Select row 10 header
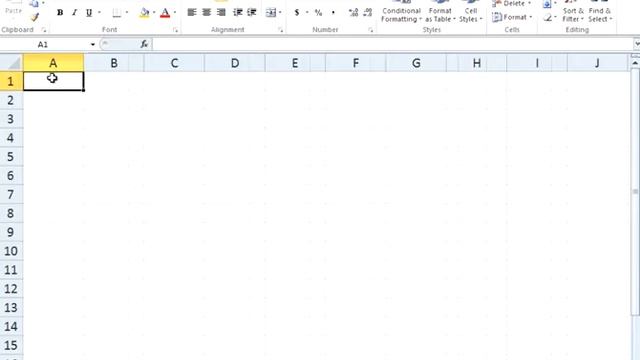Screen dimensions: 640x360 point(11,251)
